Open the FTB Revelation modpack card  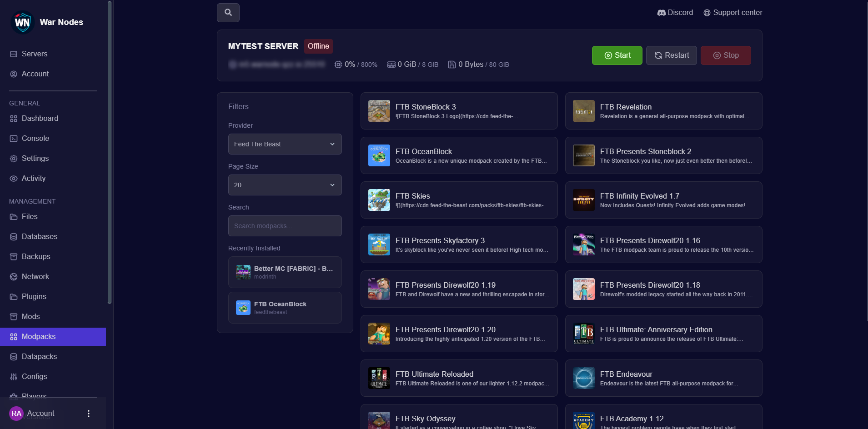click(x=664, y=111)
